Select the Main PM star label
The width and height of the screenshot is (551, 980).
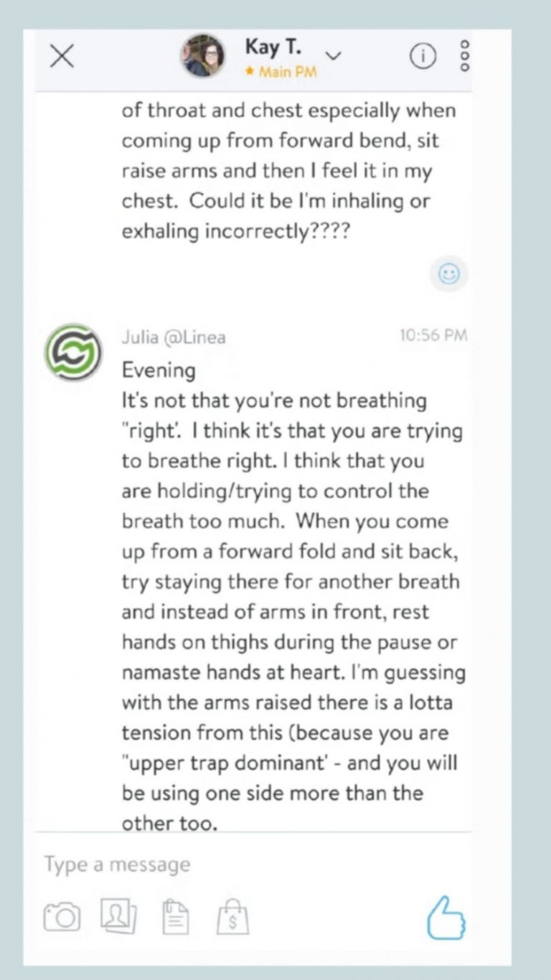point(281,72)
